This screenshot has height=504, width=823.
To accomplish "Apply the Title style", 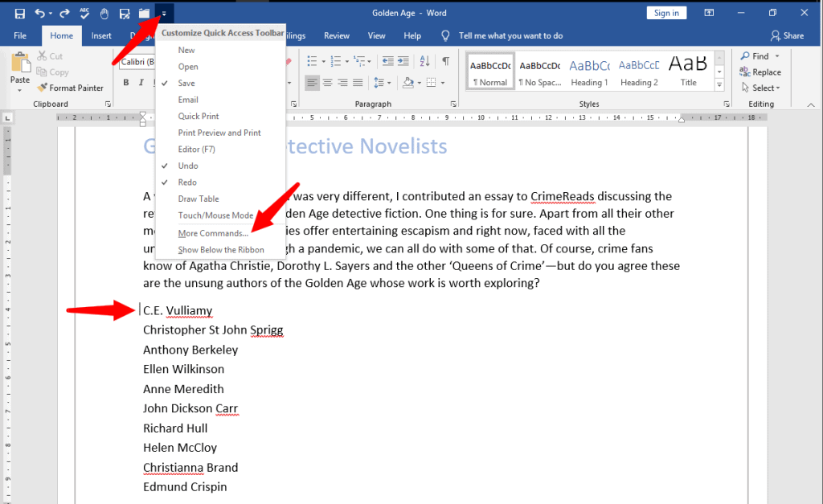I will tap(688, 72).
